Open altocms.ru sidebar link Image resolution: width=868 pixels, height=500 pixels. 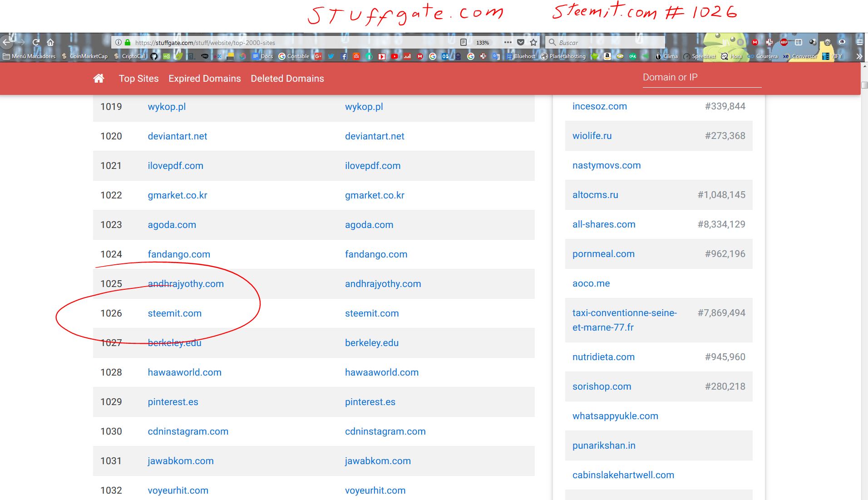click(595, 195)
